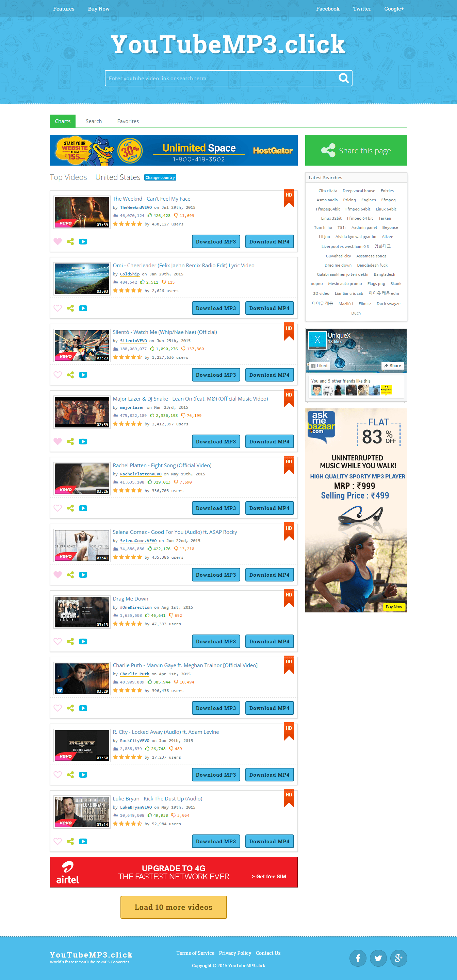The height and width of the screenshot is (980, 457).
Task: Favorite Rachel Platten Fight Song heart
Action: pos(58,508)
